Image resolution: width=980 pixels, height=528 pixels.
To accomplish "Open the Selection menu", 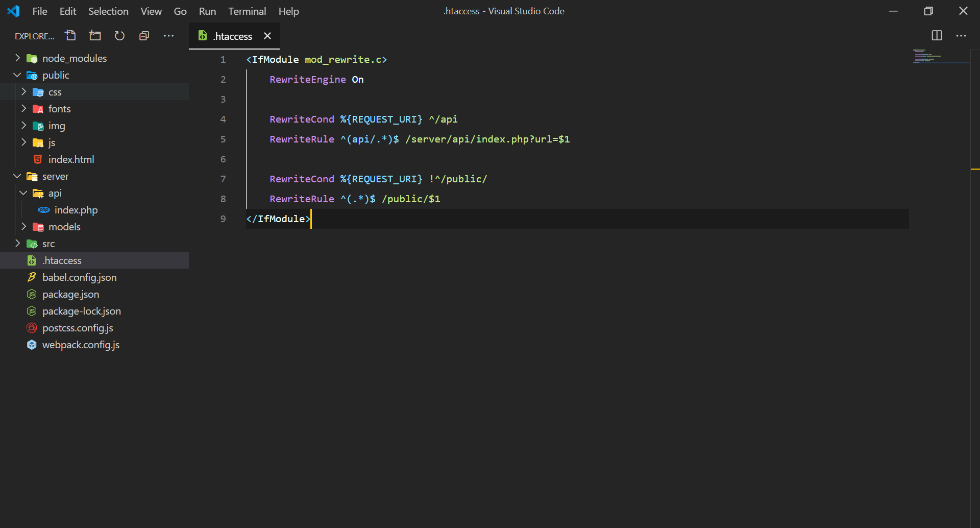I will (108, 11).
